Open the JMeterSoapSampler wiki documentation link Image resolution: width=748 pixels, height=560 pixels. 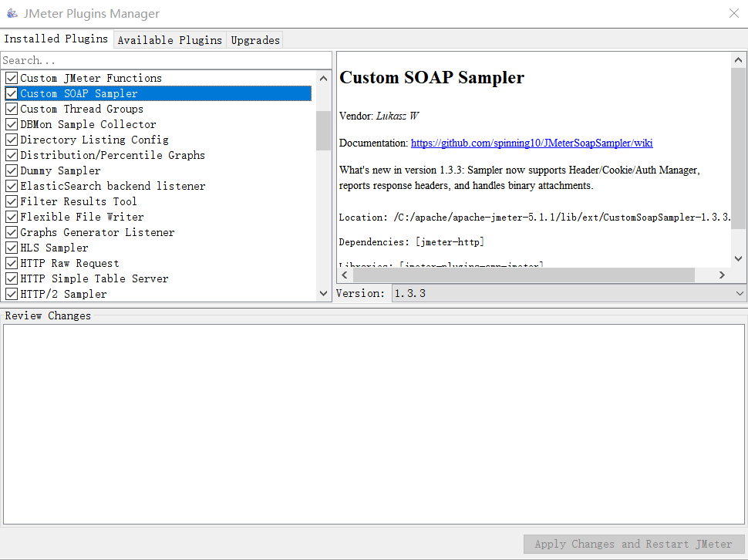click(x=531, y=143)
